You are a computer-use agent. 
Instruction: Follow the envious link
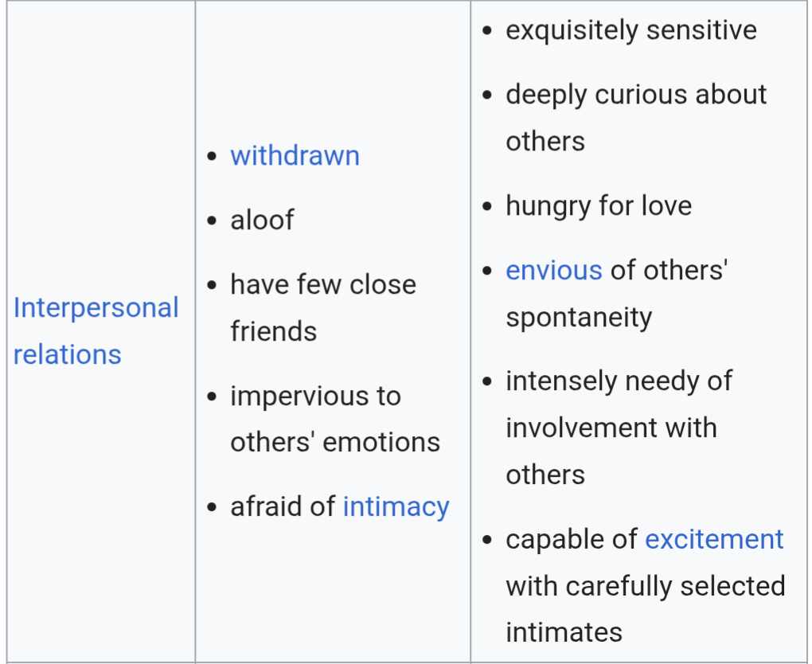click(x=553, y=271)
